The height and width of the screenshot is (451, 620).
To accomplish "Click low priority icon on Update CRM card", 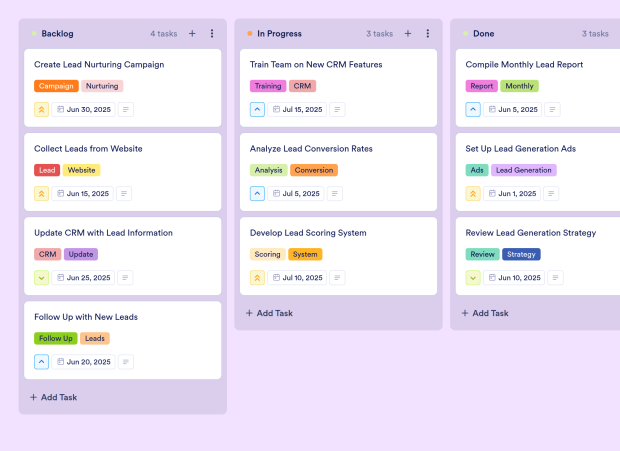I will point(42,278).
